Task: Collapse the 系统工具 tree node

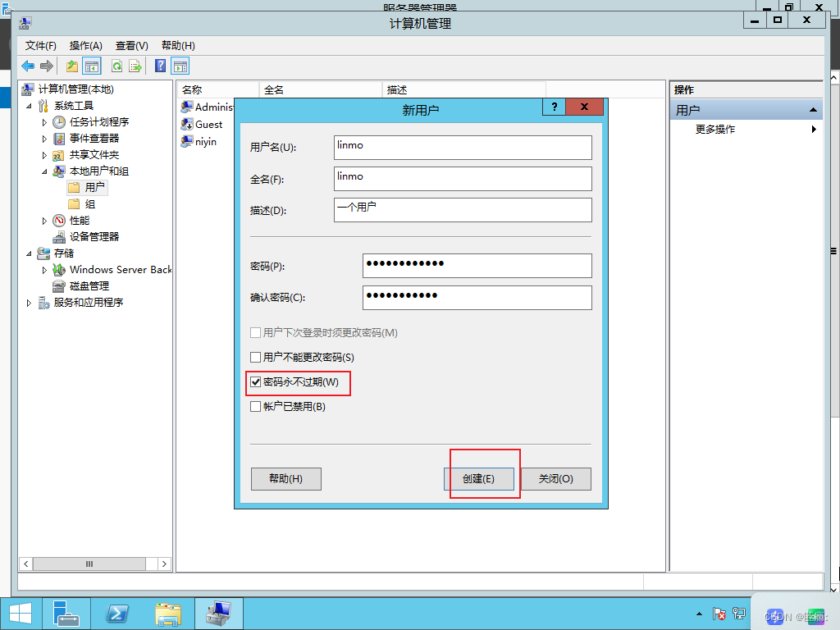Action: [x=29, y=106]
